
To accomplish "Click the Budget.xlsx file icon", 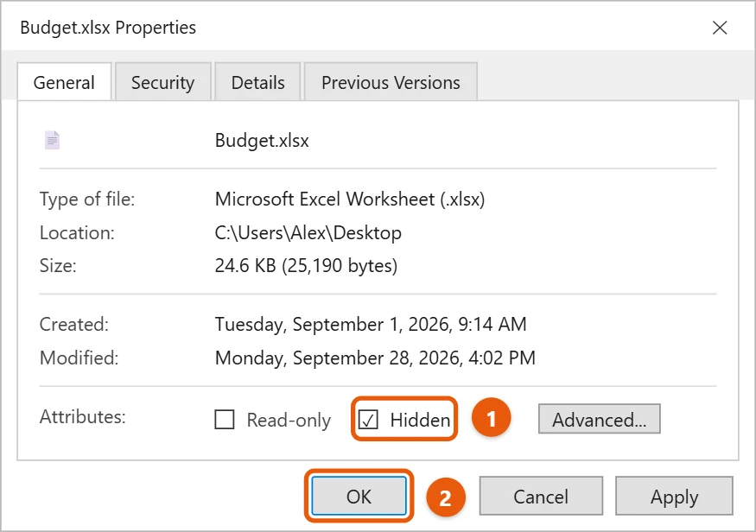I will click(x=52, y=140).
